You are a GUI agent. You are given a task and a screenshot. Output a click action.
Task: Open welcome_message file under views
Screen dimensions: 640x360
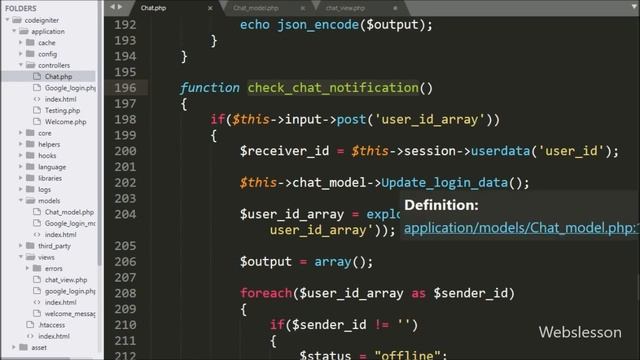70,313
